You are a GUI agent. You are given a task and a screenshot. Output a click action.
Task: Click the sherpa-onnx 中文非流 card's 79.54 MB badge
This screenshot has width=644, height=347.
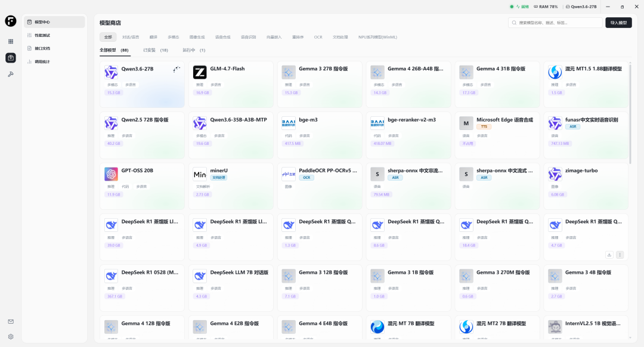(x=382, y=194)
